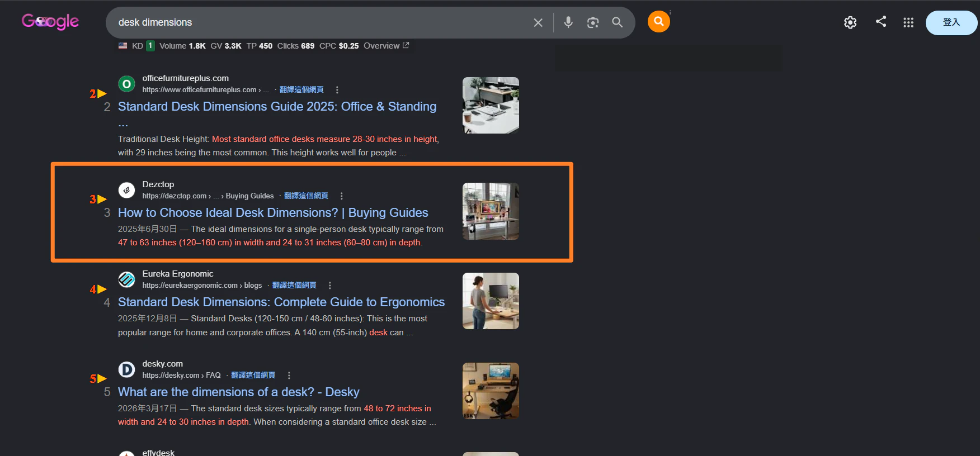Open the SEO Overview link
This screenshot has height=456, width=980.
point(387,46)
